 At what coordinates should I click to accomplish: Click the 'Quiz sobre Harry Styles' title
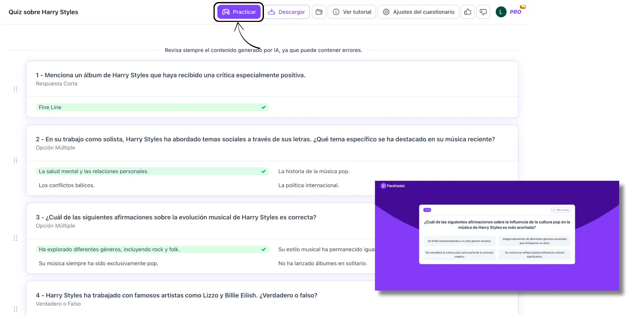[43, 12]
